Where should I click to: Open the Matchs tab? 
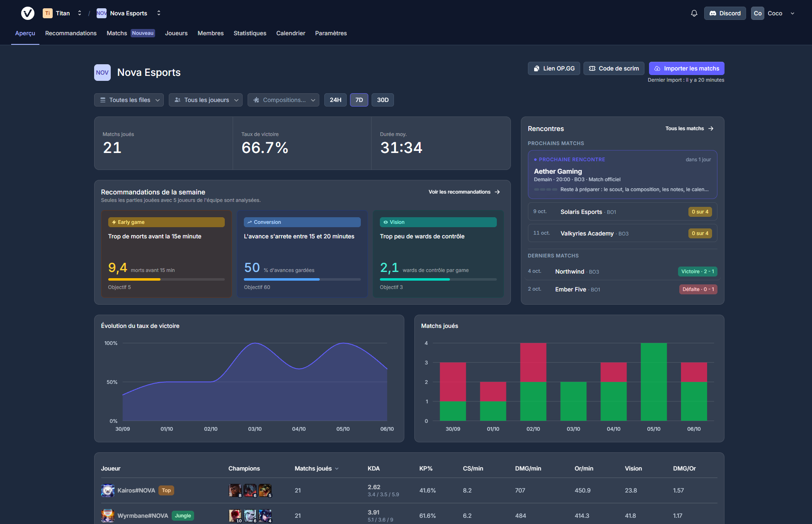(x=131, y=33)
